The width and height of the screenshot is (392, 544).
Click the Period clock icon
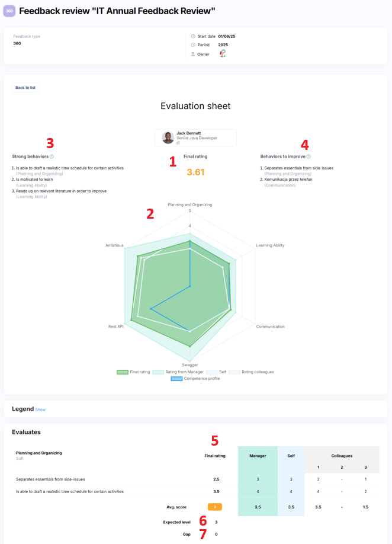[193, 45]
